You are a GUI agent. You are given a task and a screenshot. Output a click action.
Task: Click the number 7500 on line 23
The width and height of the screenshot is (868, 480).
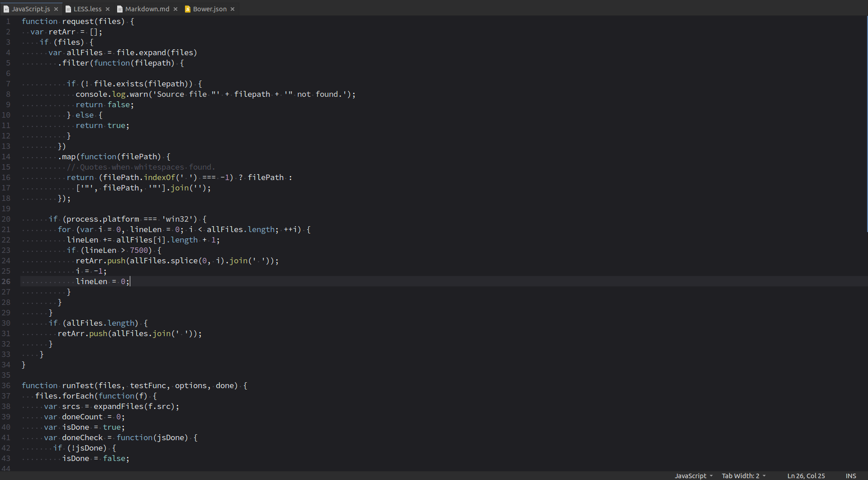tap(139, 250)
